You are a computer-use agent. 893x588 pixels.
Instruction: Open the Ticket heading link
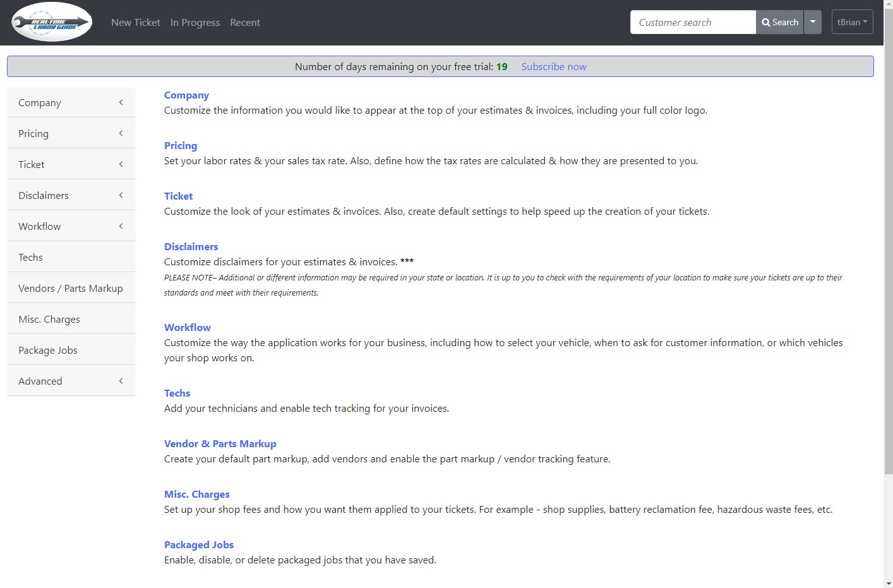coord(178,196)
